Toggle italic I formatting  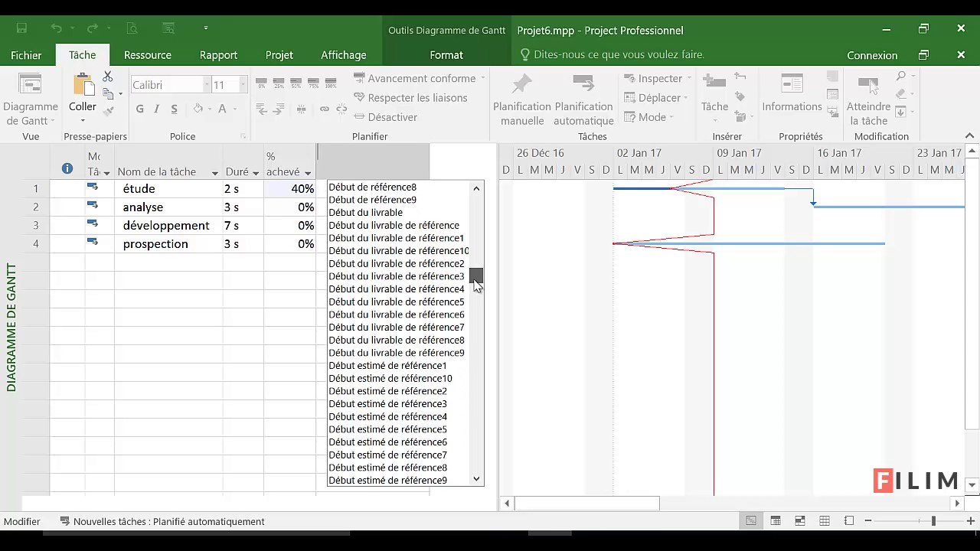click(x=157, y=109)
